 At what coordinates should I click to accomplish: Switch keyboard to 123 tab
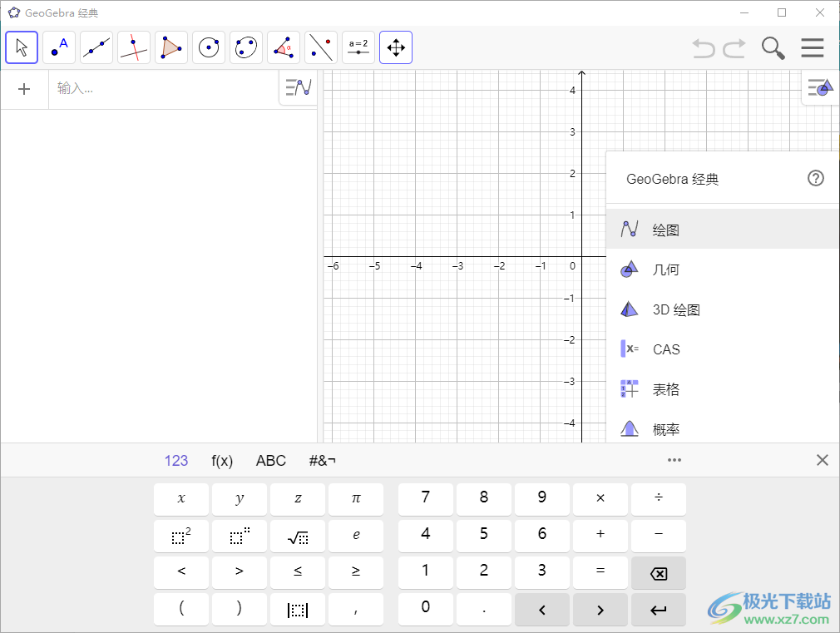coord(176,461)
